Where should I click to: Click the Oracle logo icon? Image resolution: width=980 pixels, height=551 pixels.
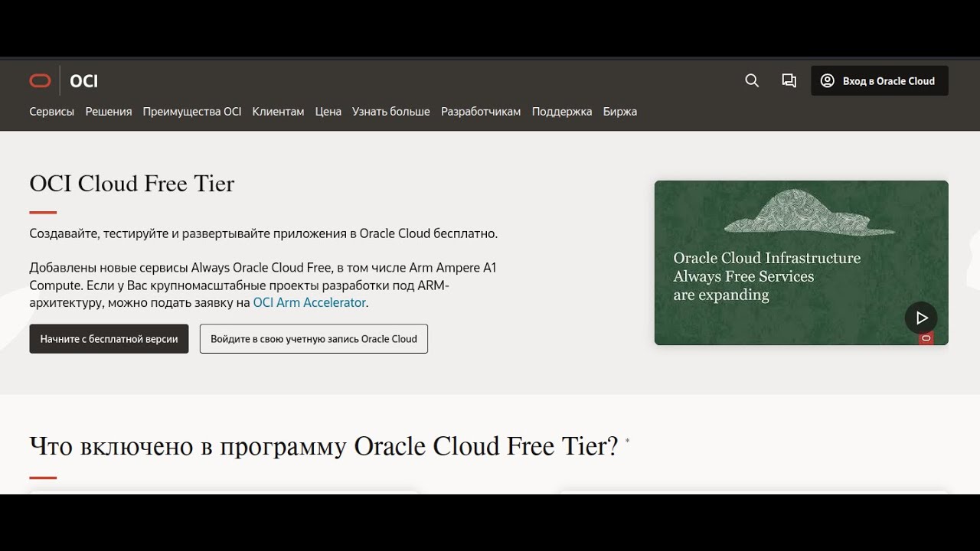click(40, 81)
